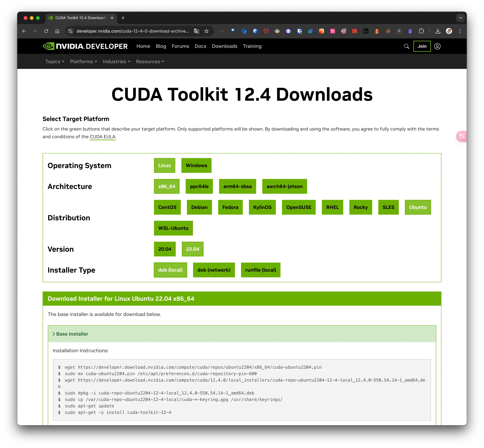This screenshot has height=448, width=484.
Task: Click the green Join button
Action: pos(422,46)
